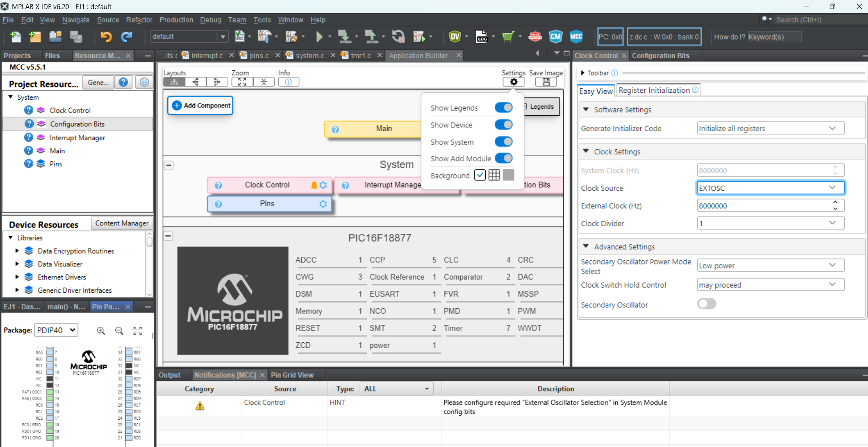Enable the Secondary Oscillator toggle

(x=706, y=304)
